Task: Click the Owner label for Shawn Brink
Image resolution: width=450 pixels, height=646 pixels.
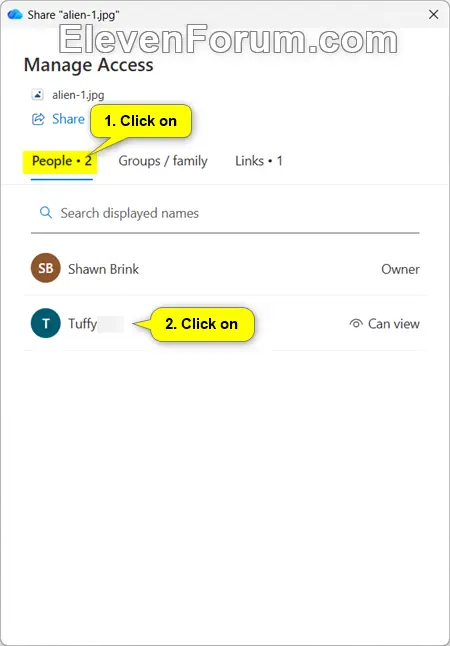Action: pos(400,269)
